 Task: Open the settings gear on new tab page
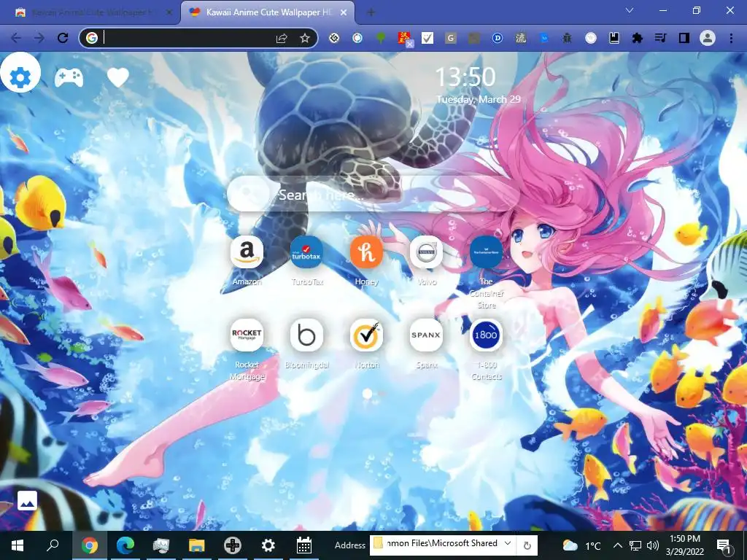coord(20,77)
